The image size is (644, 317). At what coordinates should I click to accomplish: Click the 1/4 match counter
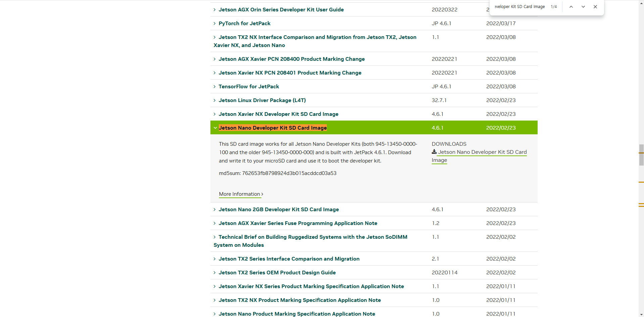[554, 7]
